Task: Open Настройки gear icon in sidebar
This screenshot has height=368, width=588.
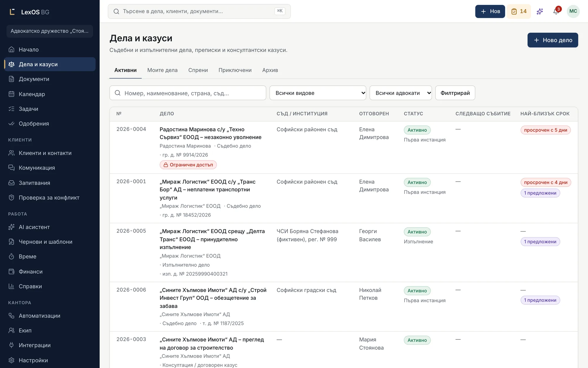Action: click(11, 360)
